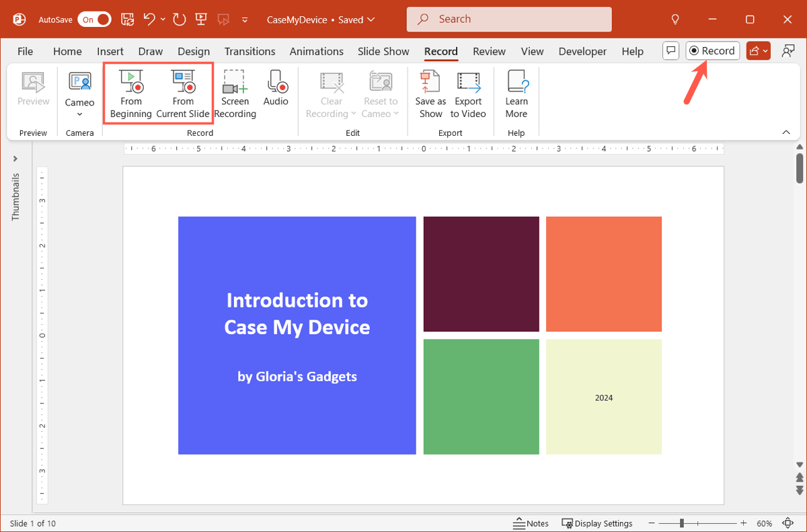Switch to the Developer tab
Screen dimensions: 807x532
pos(582,51)
